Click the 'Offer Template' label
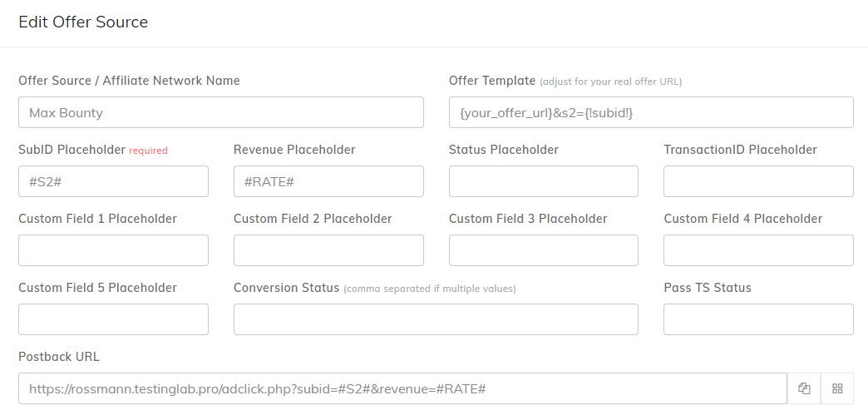 pos(492,81)
